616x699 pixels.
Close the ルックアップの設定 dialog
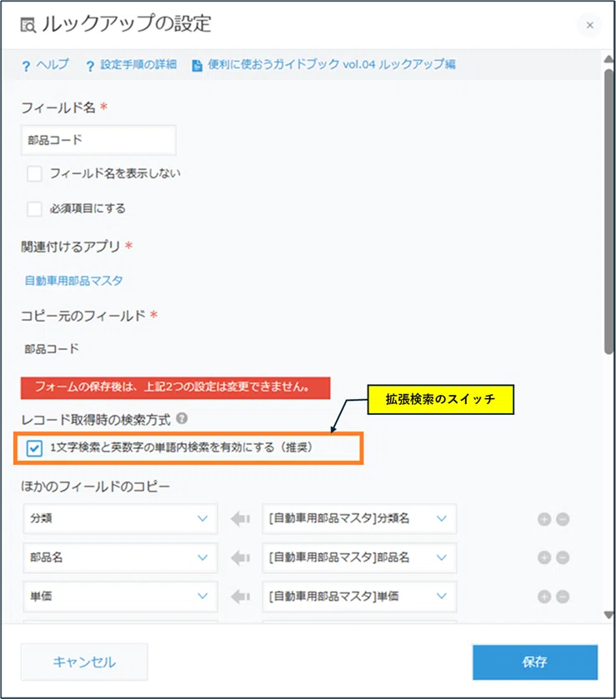(589, 25)
